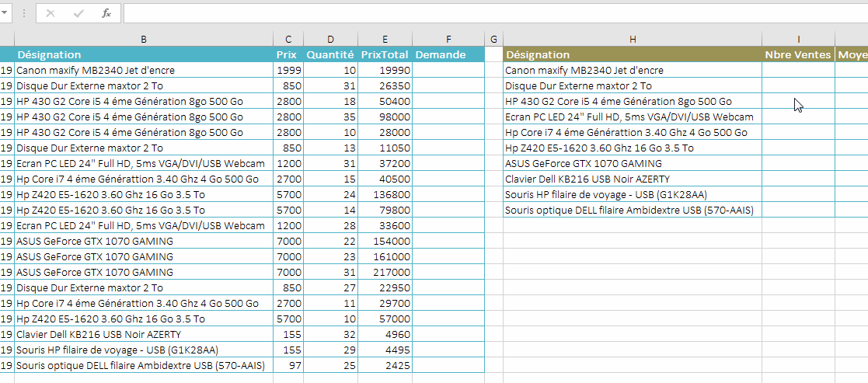Select total cell 19990
Viewport: 868px width, 383px height.
coord(385,70)
